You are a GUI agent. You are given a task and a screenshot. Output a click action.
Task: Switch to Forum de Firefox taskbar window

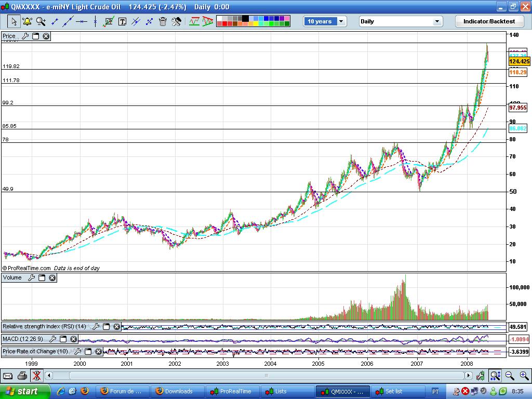[123, 392]
